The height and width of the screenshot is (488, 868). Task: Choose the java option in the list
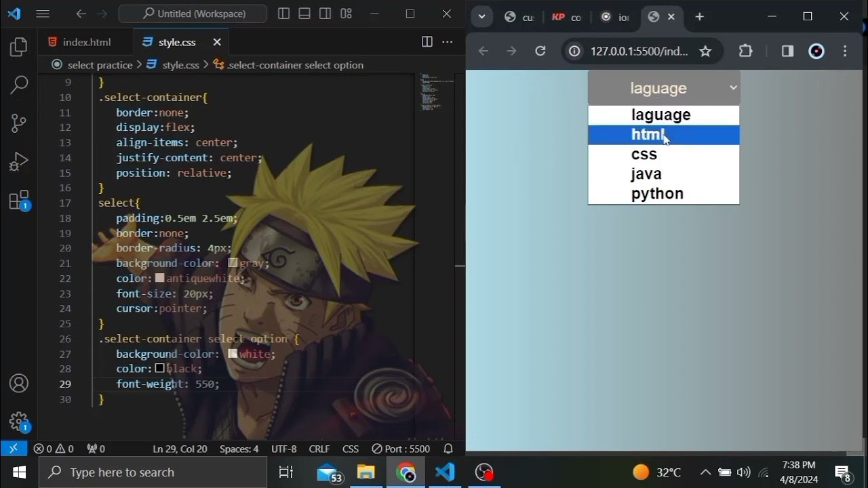tap(664, 174)
